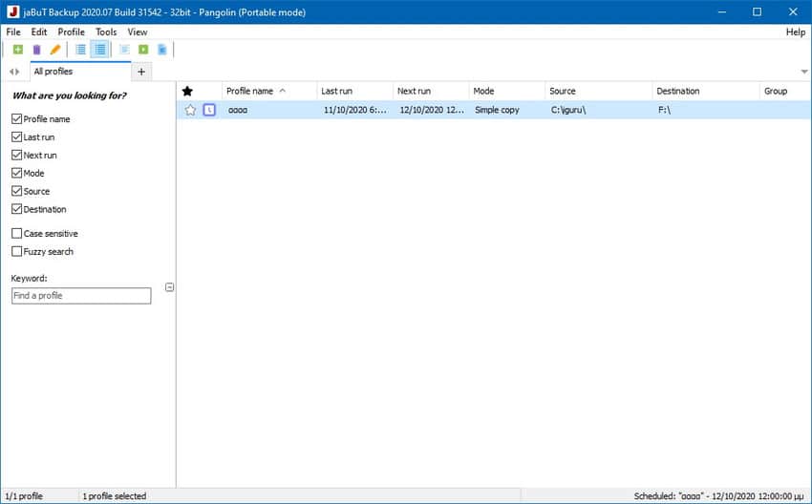812x504 pixels.
Task: Toggle the favorite star for profile oooo
Action: tap(190, 110)
